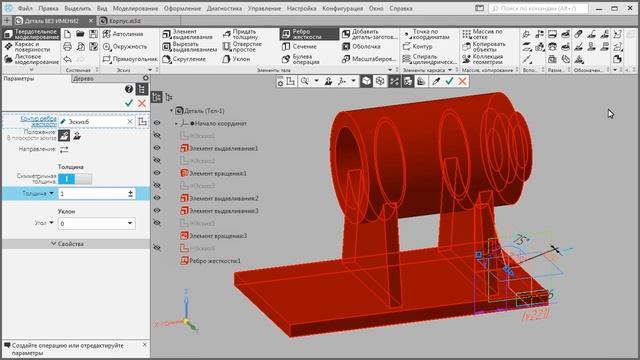Save document with floppy disk icon
This screenshot has width=640, height=360.
[x=93, y=34]
